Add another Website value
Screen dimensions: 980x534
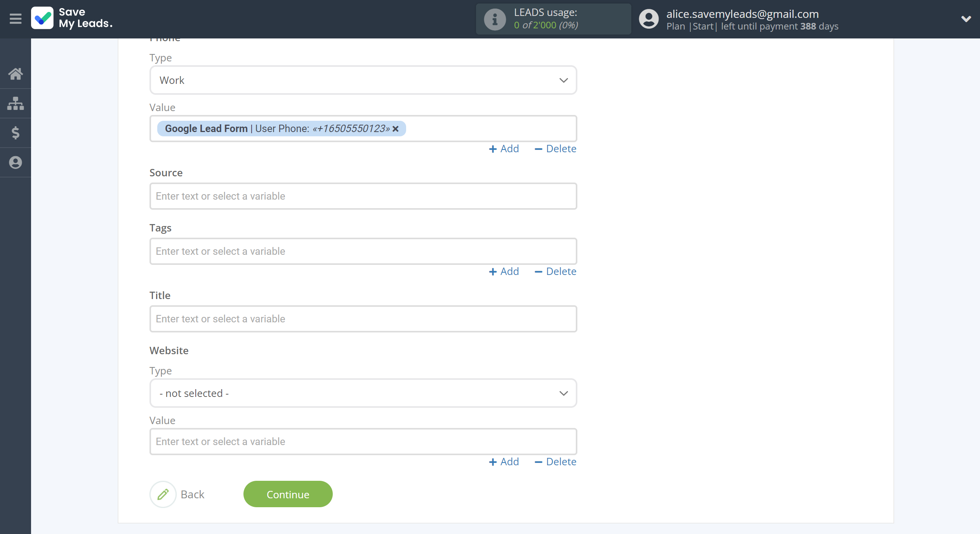504,462
